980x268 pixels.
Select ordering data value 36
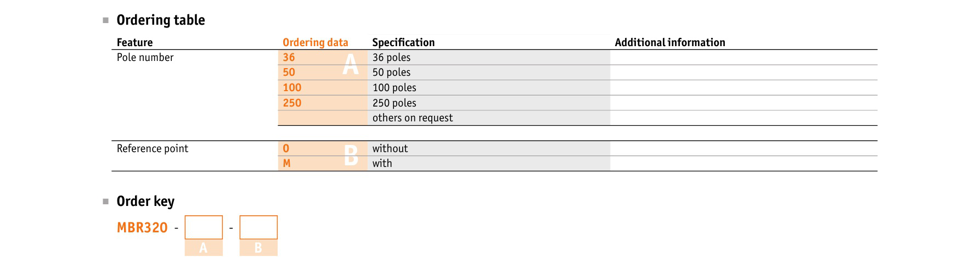pyautogui.click(x=289, y=57)
